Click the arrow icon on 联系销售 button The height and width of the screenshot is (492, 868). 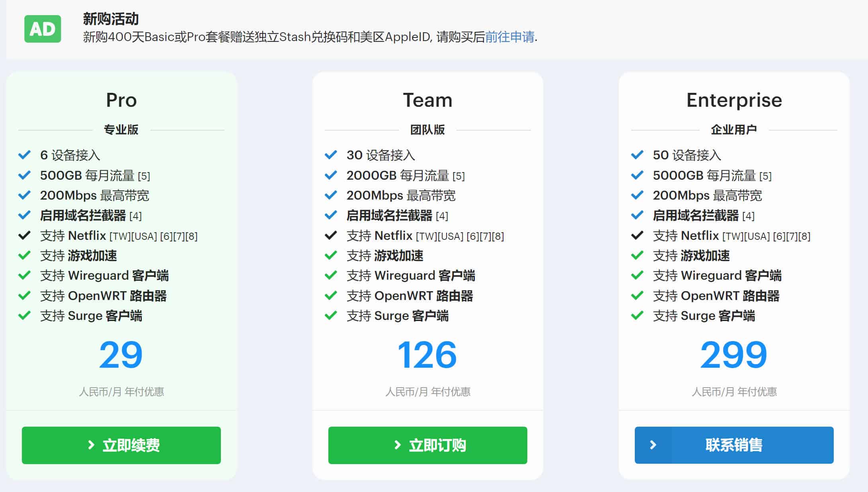[x=653, y=445]
